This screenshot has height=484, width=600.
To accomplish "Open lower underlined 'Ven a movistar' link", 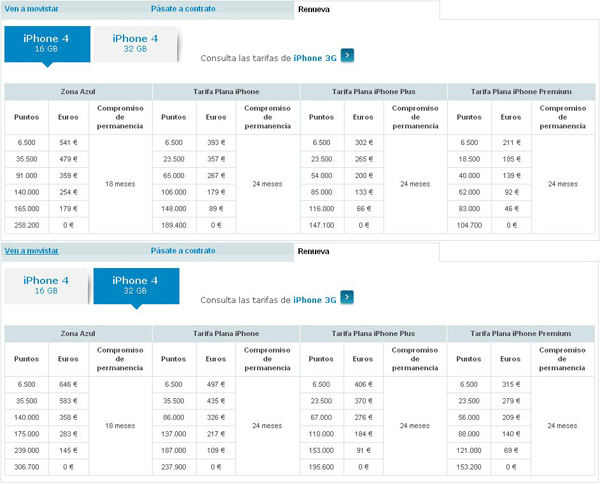I will point(31,251).
